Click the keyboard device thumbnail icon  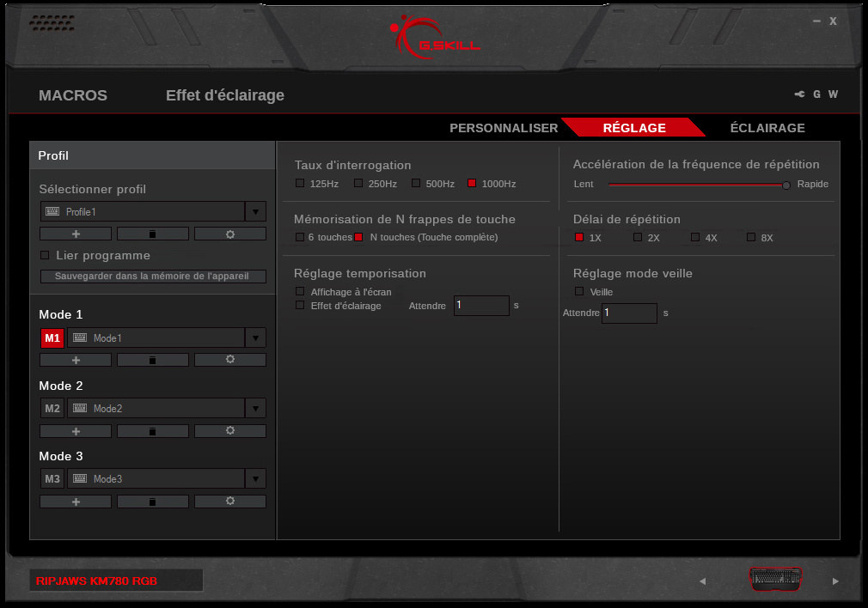click(775, 580)
